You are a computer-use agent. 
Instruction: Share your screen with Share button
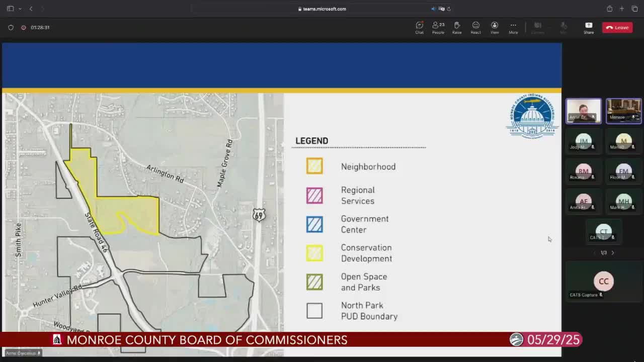click(x=589, y=28)
